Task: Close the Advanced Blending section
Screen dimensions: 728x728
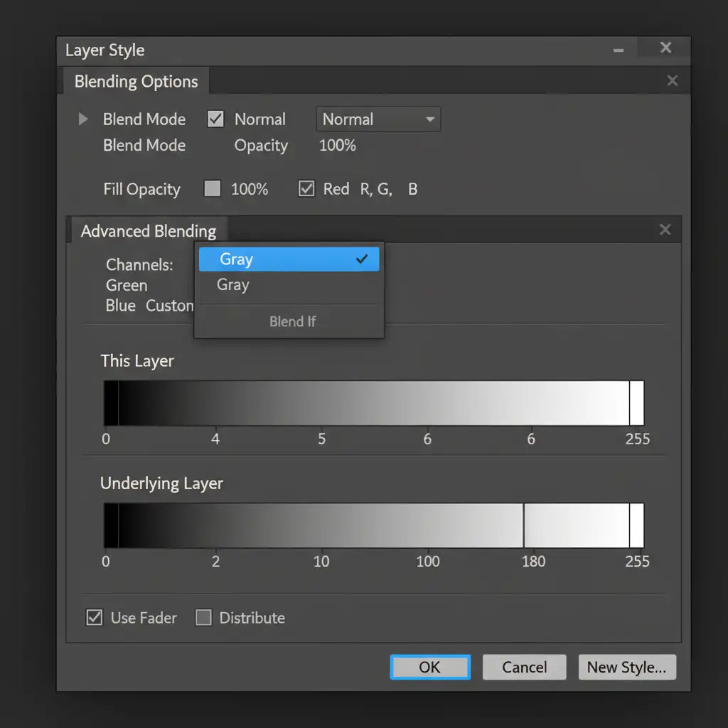Action: 665,230
